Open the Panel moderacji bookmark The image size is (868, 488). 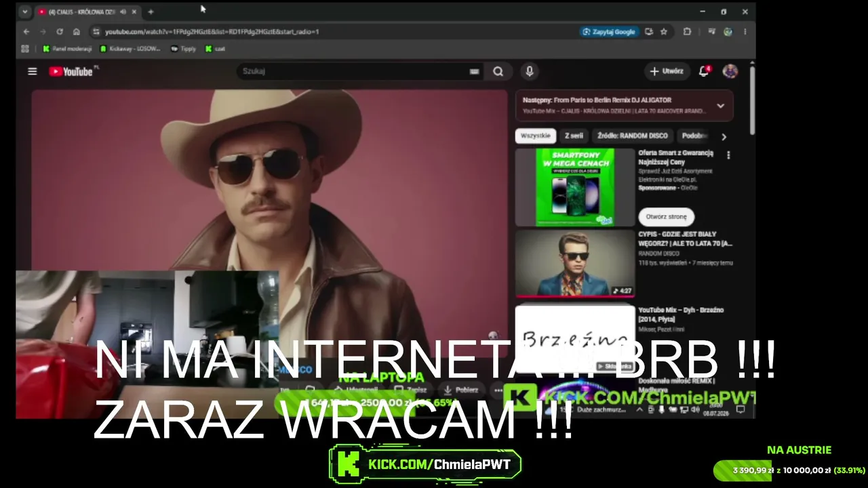click(67, 49)
